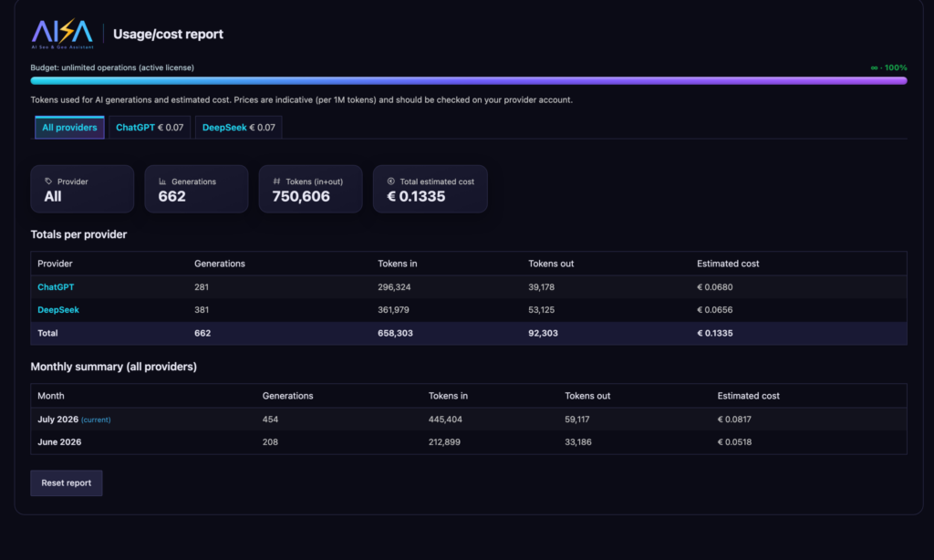Click the Budget: unlimited operations text

coord(112,67)
